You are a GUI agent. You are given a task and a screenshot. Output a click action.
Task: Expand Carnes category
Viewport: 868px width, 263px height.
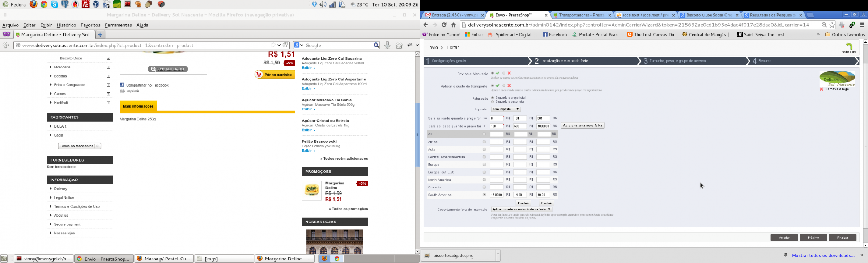click(109, 94)
